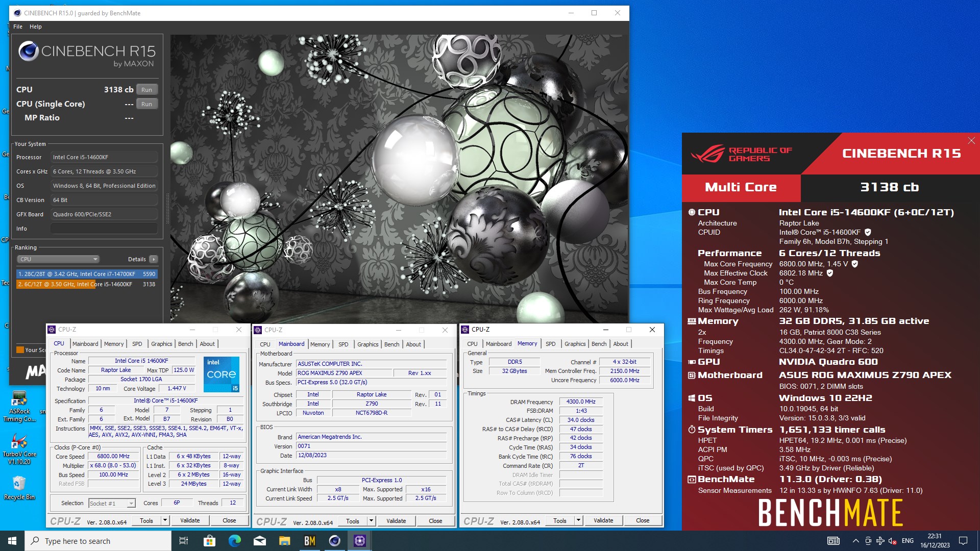
Task: Select the i7-14700KF ranking entry
Action: [87, 274]
